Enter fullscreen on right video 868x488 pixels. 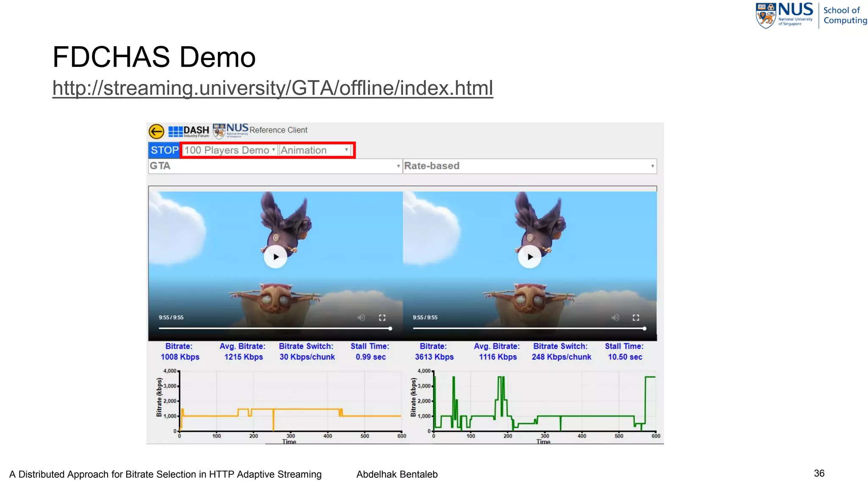pyautogui.click(x=636, y=317)
